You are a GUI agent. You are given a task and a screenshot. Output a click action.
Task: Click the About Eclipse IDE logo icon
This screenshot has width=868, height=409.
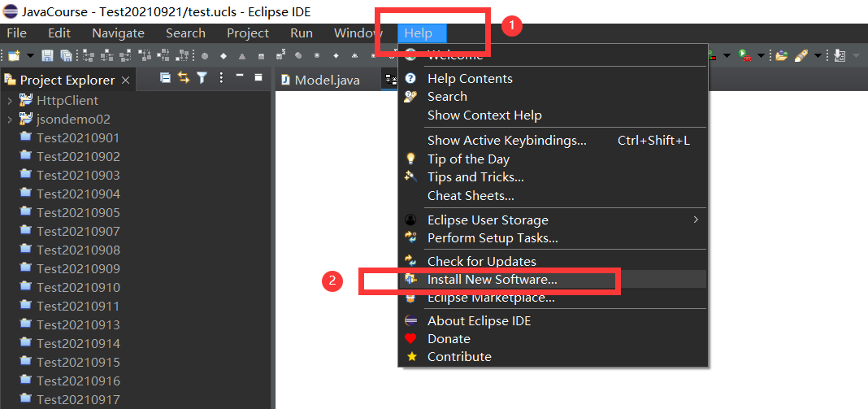point(410,321)
